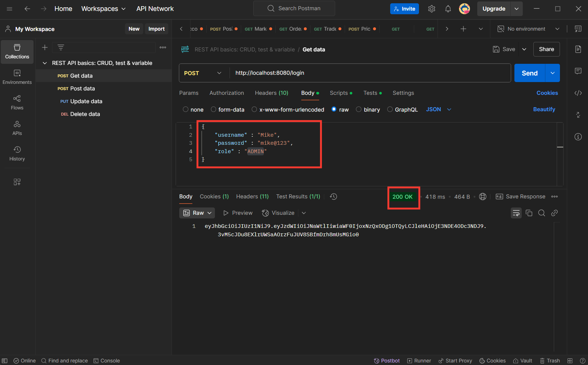Switch to the Scripts tab

tap(341, 93)
